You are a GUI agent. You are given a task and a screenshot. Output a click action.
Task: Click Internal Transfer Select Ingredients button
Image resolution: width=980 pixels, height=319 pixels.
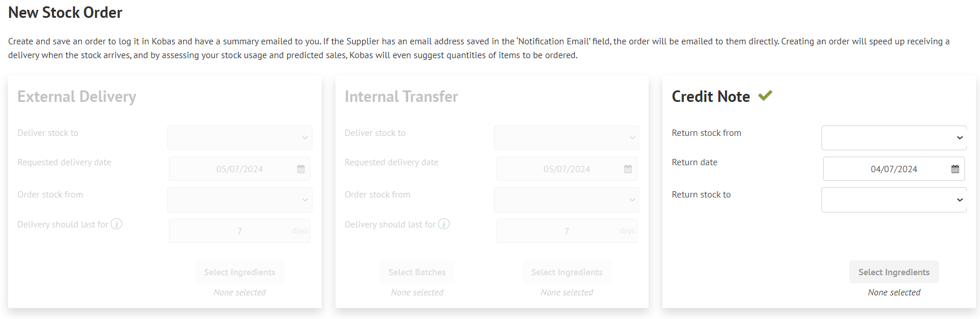pyautogui.click(x=567, y=272)
